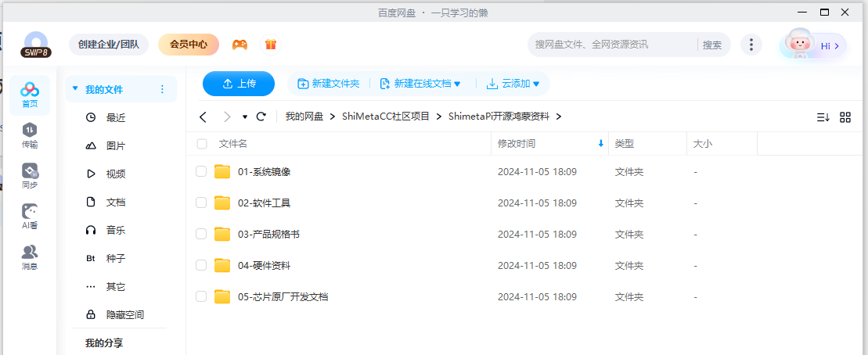Click ShimetaPi开源鸿蒙资料 breadcrumb
868x355 pixels.
(x=499, y=117)
